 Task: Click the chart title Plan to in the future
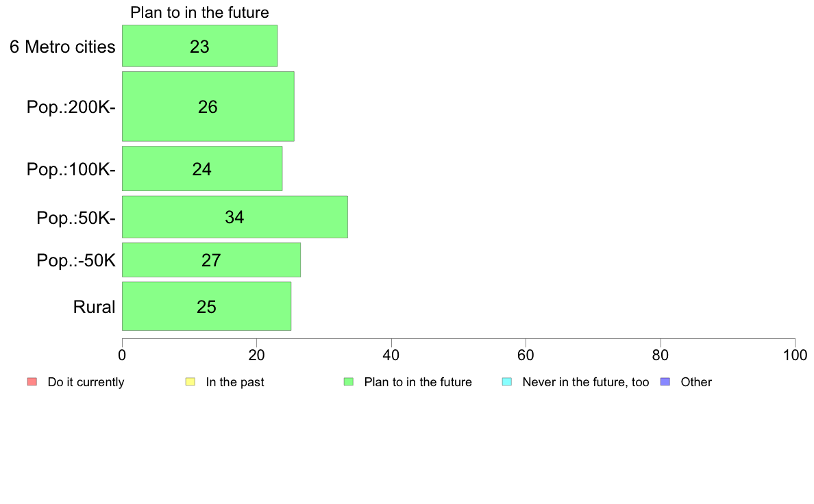click(x=199, y=12)
